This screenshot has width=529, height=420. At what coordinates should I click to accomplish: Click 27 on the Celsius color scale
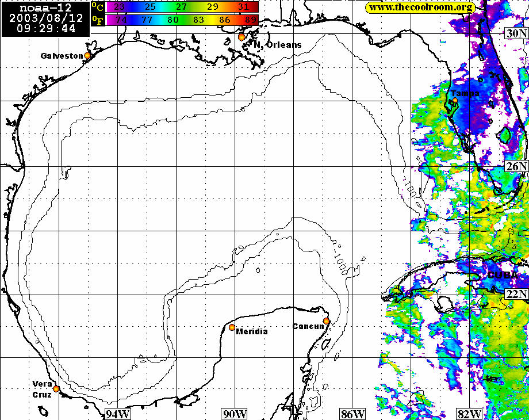[181, 7]
